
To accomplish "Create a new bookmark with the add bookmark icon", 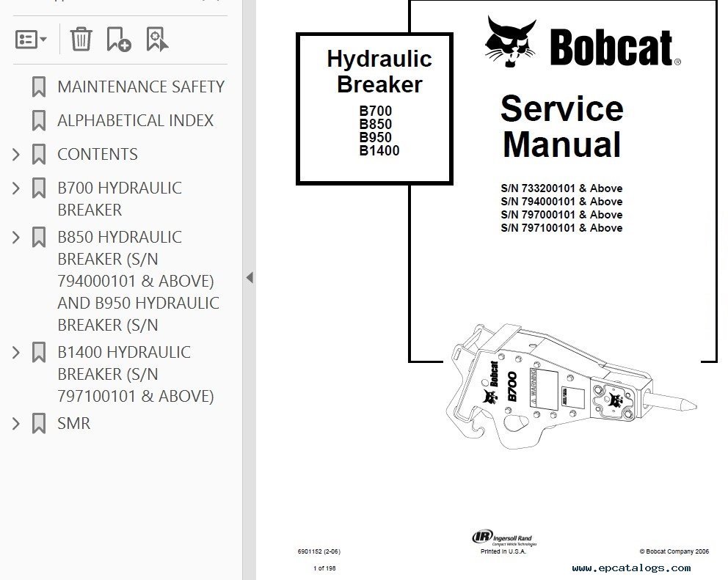I will 118,39.
